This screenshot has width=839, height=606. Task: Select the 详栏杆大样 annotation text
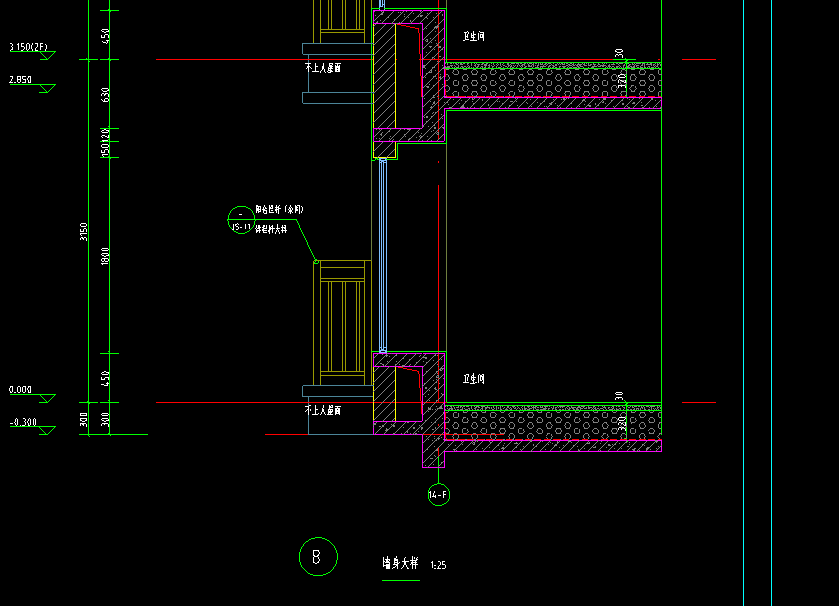(271, 229)
